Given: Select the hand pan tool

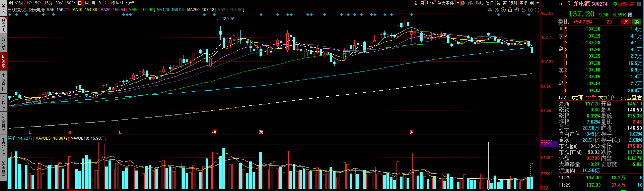Looking at the screenshot, I should [517, 10].
